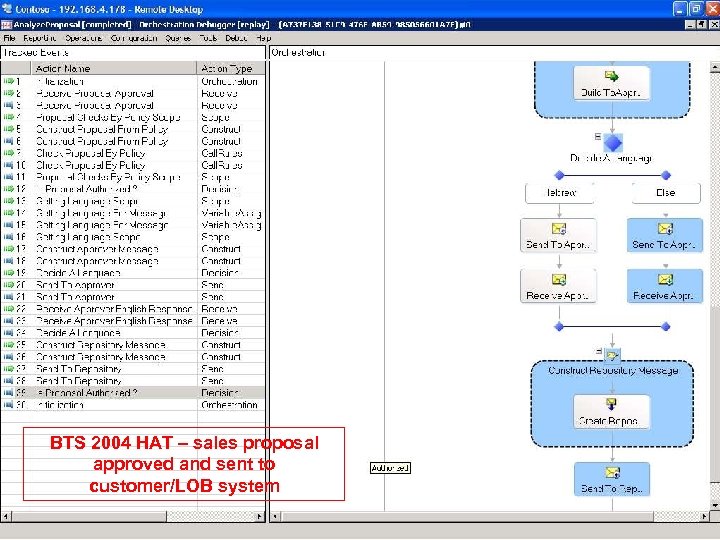Select event 23 Receive Approver English Response

(x=133, y=321)
